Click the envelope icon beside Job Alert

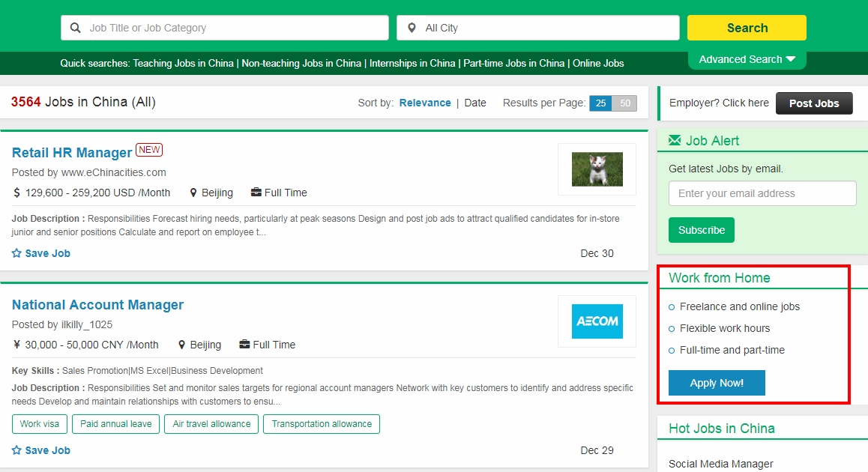click(675, 140)
